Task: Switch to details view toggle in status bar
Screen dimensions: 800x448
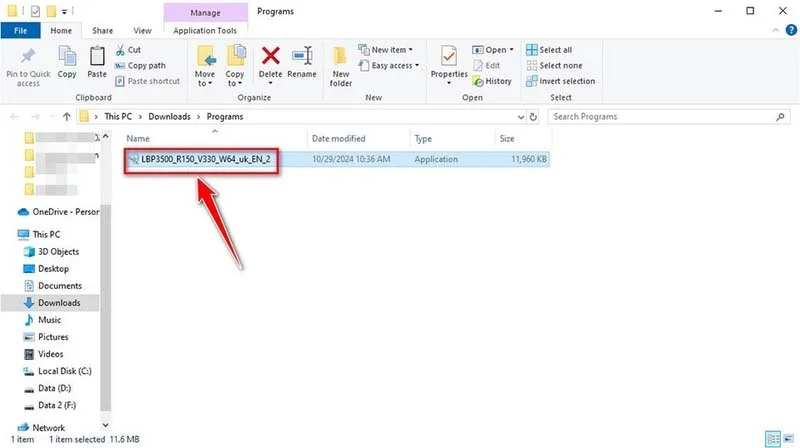Action: [773, 438]
